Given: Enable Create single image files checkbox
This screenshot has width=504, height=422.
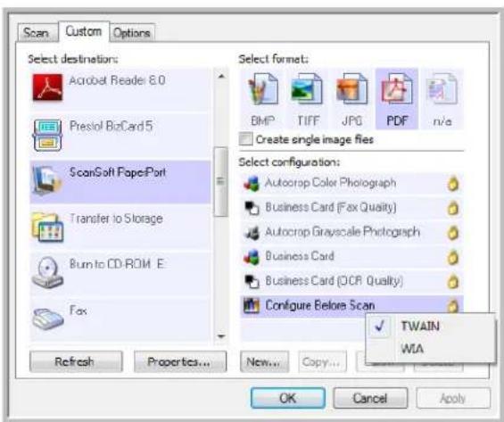Looking at the screenshot, I should point(246,139).
